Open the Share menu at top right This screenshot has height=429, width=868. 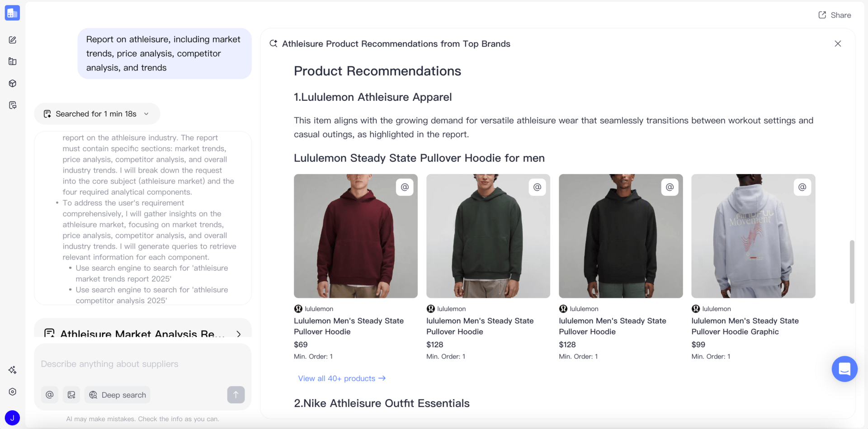835,14
